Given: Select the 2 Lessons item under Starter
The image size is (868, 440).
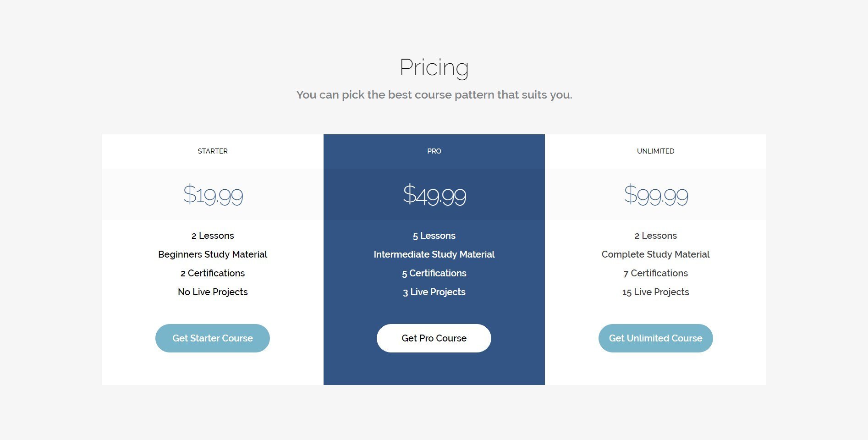Looking at the screenshot, I should tap(212, 236).
